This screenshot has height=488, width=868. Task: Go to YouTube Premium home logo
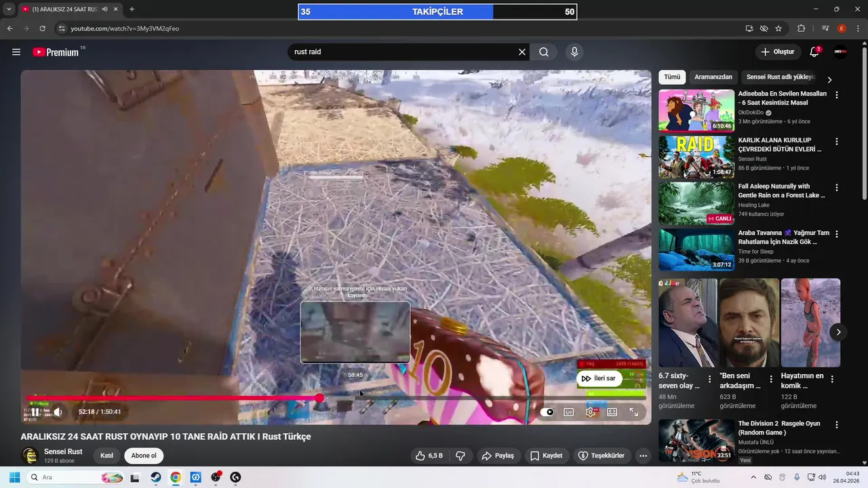57,52
